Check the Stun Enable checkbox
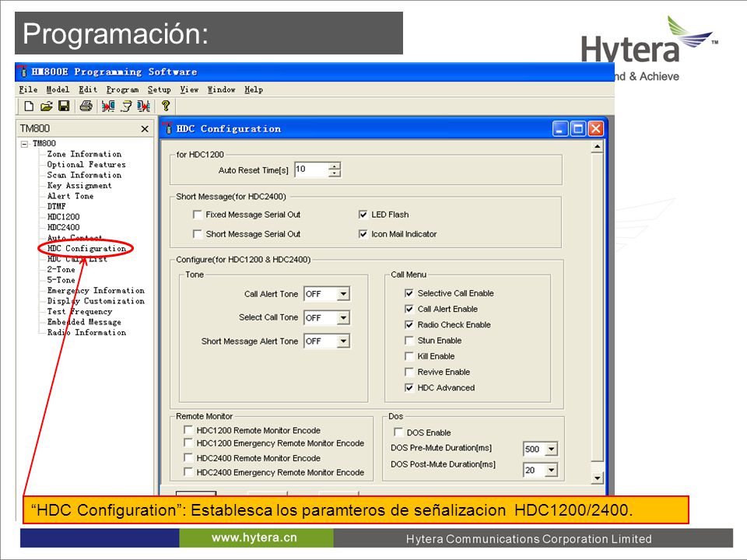 409,341
